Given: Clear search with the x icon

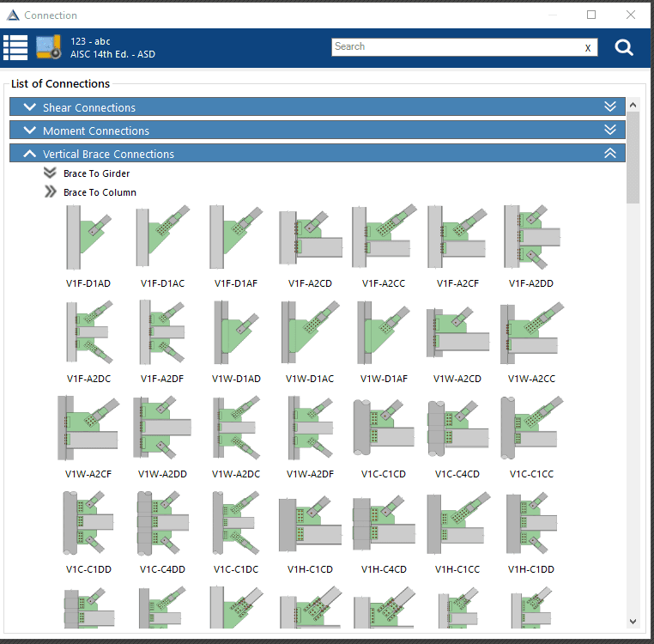Looking at the screenshot, I should point(588,47).
